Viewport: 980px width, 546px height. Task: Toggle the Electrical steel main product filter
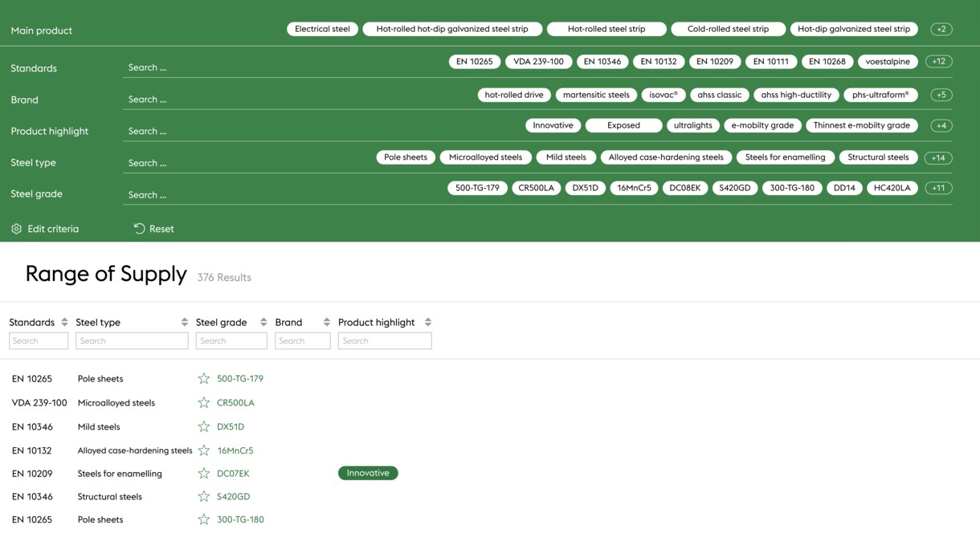pos(322,29)
